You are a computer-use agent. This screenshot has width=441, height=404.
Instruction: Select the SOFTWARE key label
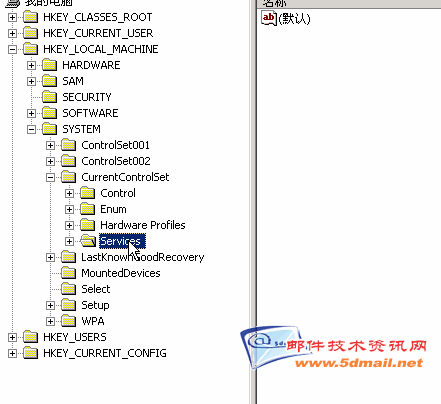(x=90, y=113)
